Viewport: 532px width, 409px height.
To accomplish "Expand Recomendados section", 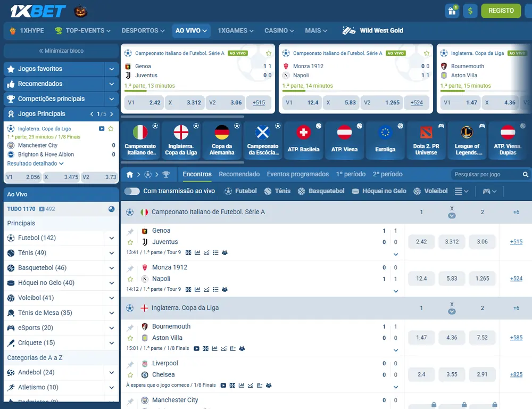I will [111, 84].
